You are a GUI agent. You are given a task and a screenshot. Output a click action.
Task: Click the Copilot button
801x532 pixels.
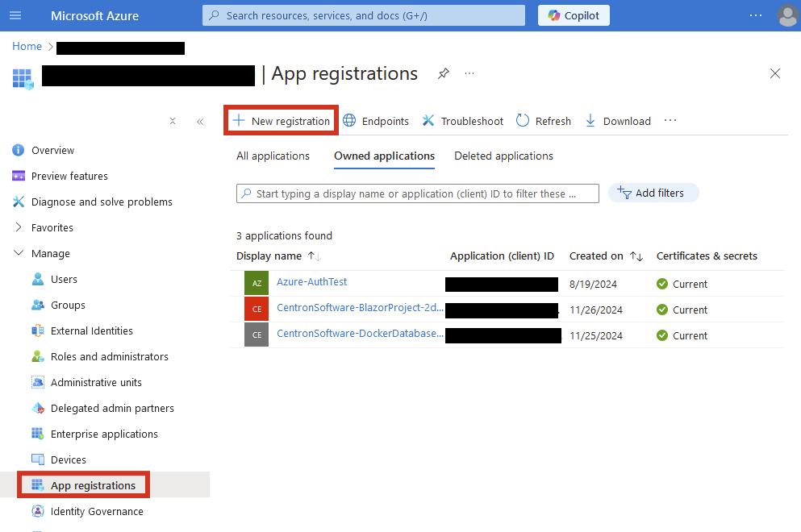pos(574,15)
